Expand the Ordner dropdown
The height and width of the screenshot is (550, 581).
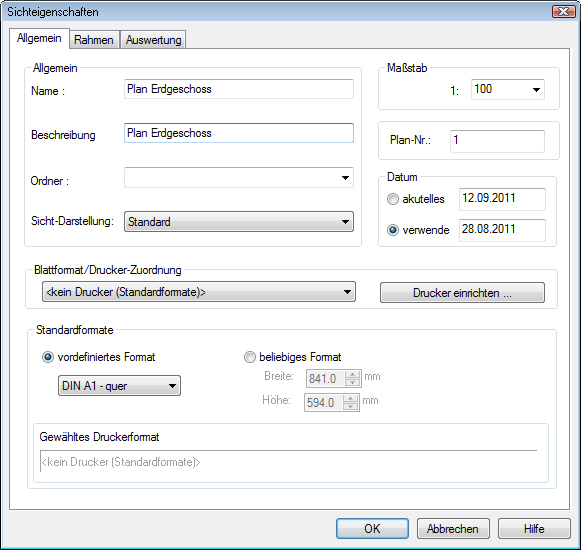(x=239, y=178)
